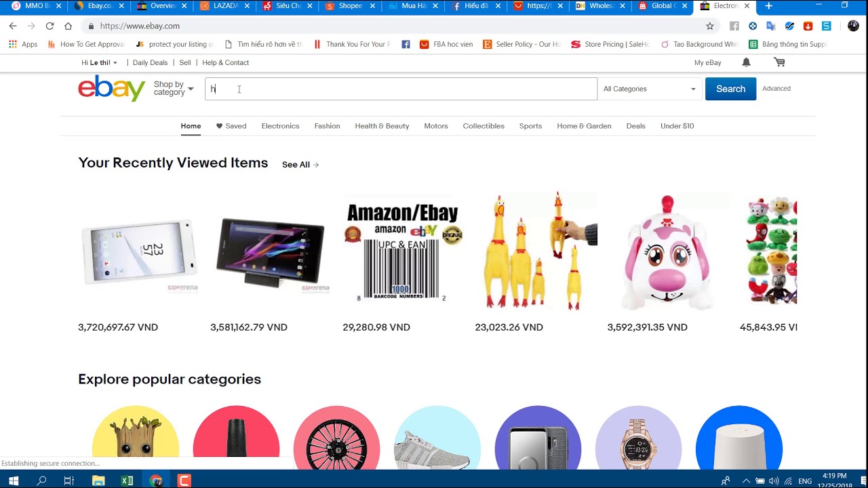Open the yellow rubber chicken item
The image size is (868, 488).
(x=536, y=251)
